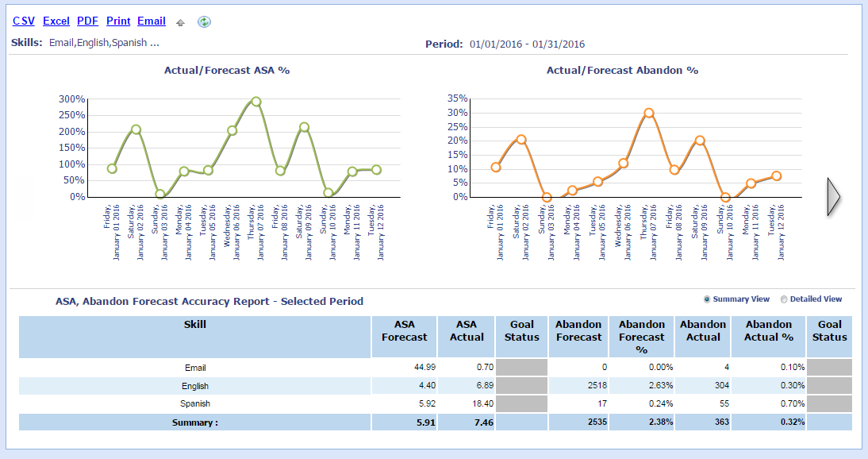Click the Skill column header

(195, 324)
